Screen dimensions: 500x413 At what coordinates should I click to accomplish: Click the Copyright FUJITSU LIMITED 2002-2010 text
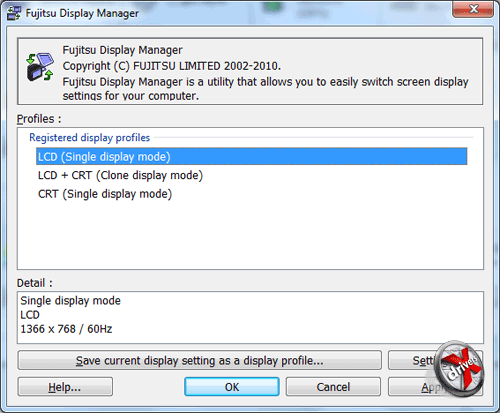pos(172,66)
